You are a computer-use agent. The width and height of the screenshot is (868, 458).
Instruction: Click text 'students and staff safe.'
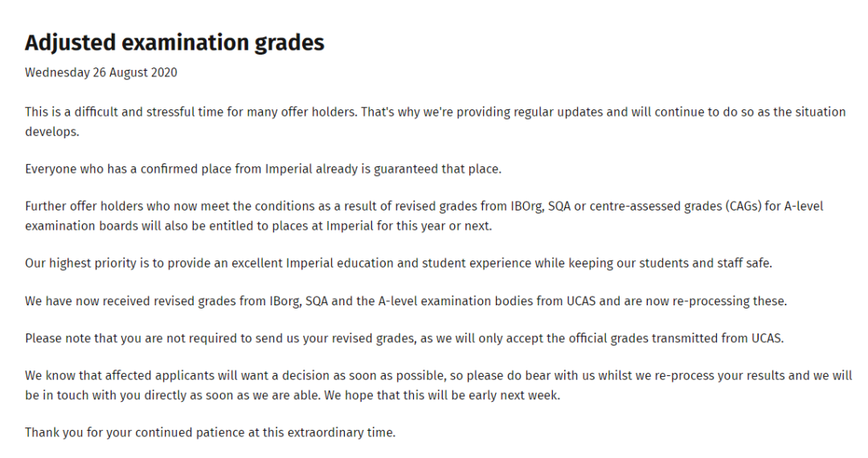pyautogui.click(x=706, y=264)
